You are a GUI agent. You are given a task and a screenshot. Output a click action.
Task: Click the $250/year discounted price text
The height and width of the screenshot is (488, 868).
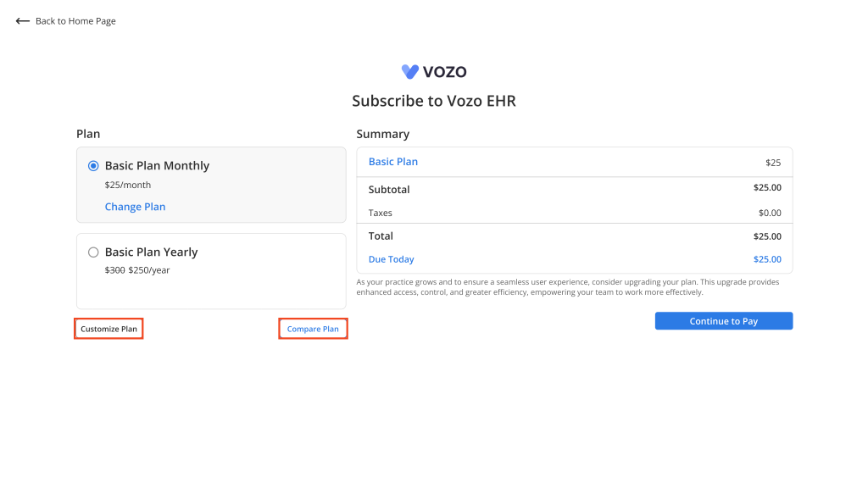point(149,270)
